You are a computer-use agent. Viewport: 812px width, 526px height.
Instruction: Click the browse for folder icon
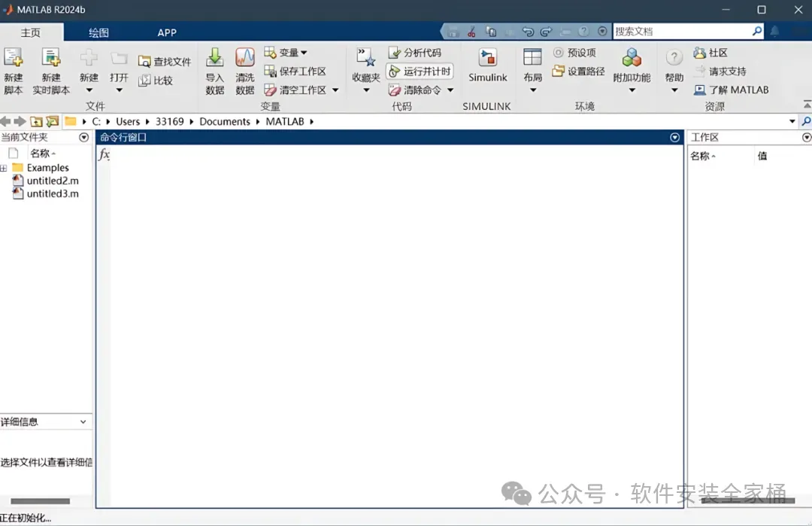tap(53, 121)
